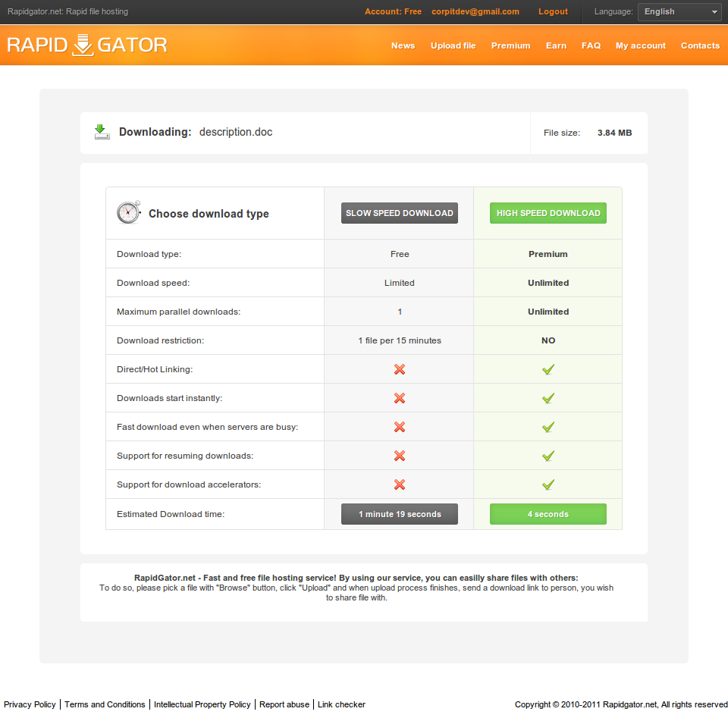Click the Premium download type cell
The image size is (728, 718).
(x=548, y=254)
